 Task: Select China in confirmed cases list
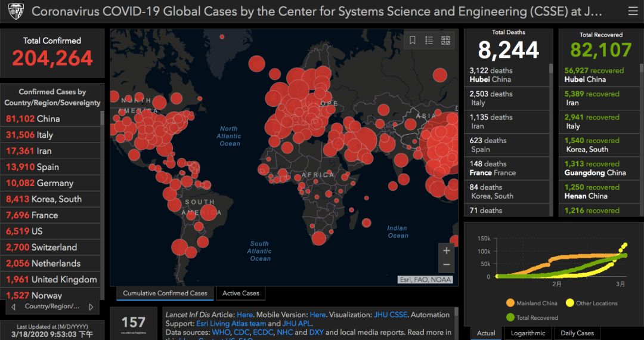(x=51, y=119)
